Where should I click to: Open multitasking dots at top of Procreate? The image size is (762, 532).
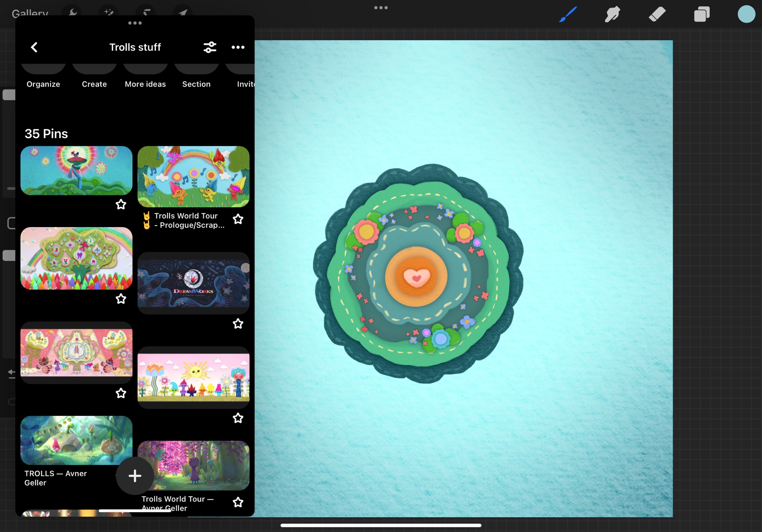tap(381, 8)
